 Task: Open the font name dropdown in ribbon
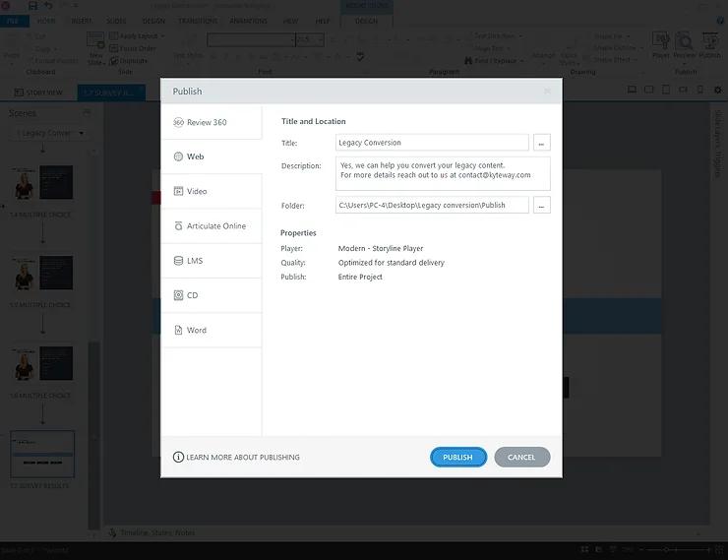click(x=292, y=40)
